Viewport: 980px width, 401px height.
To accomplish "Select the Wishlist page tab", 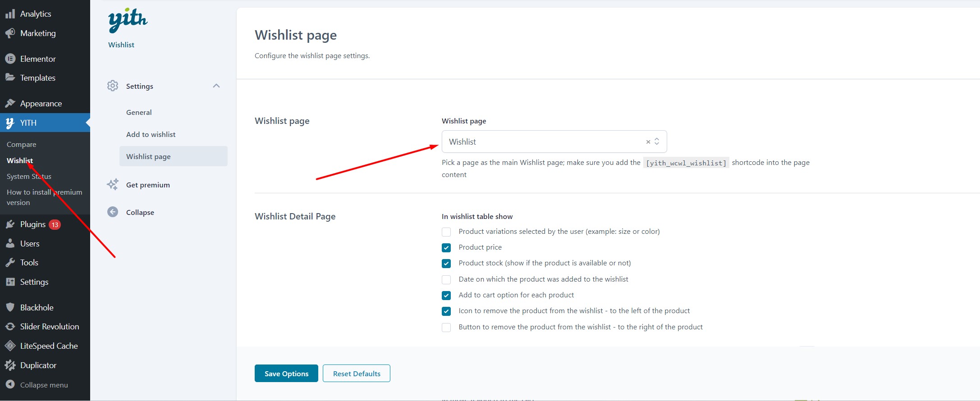I will coord(174,156).
